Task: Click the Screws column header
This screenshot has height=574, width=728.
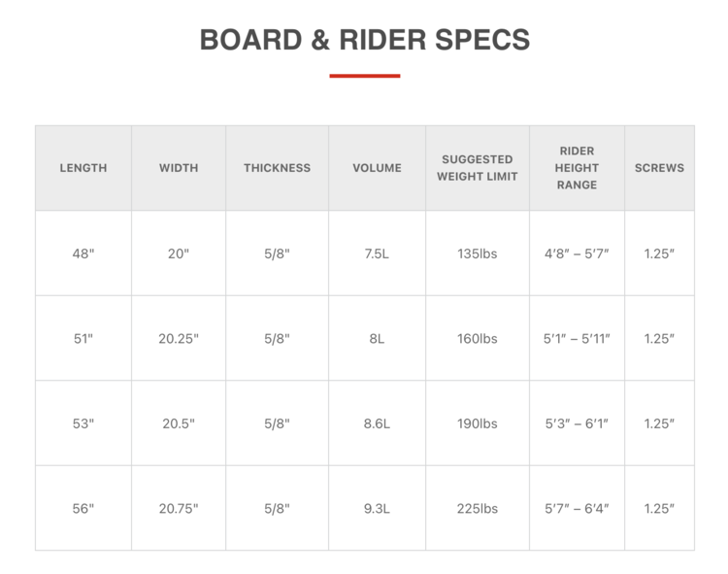Action: (659, 168)
